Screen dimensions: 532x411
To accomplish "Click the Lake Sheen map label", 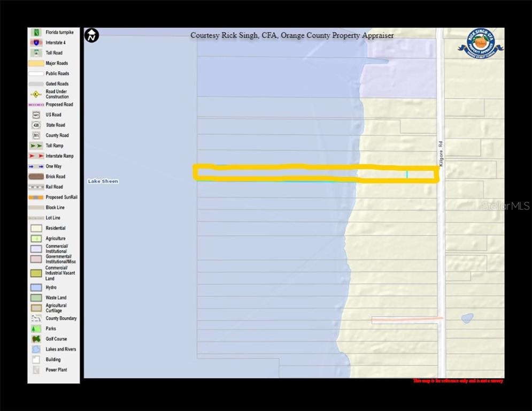I will click(103, 181).
